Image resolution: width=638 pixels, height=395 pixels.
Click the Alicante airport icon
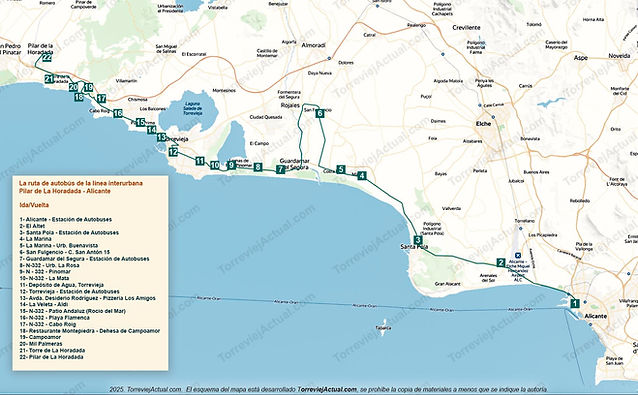point(518,255)
